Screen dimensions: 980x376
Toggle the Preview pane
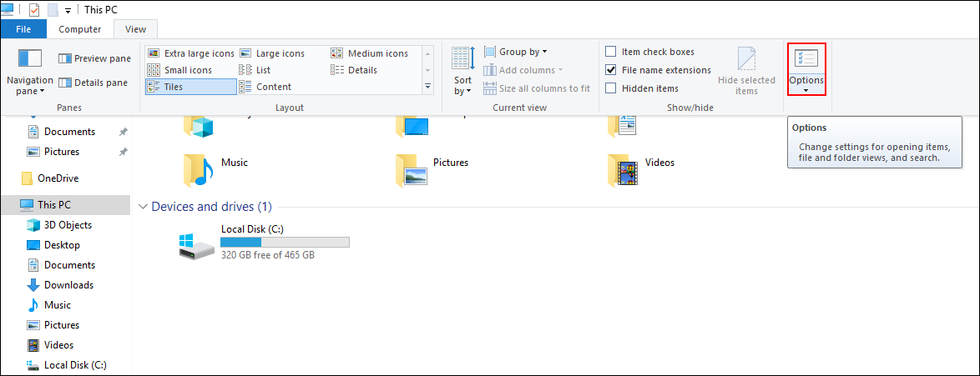click(94, 58)
